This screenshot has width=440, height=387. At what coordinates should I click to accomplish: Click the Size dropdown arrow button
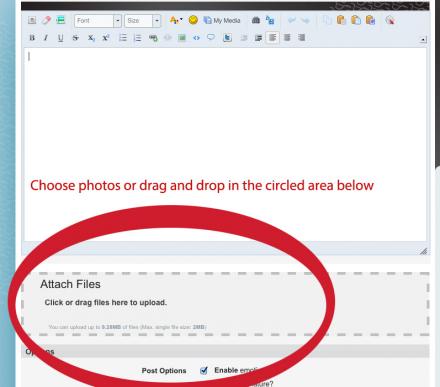click(157, 21)
